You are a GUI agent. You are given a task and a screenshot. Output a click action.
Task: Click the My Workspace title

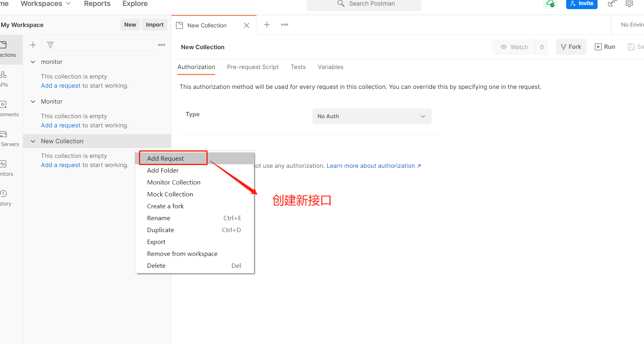coord(22,25)
